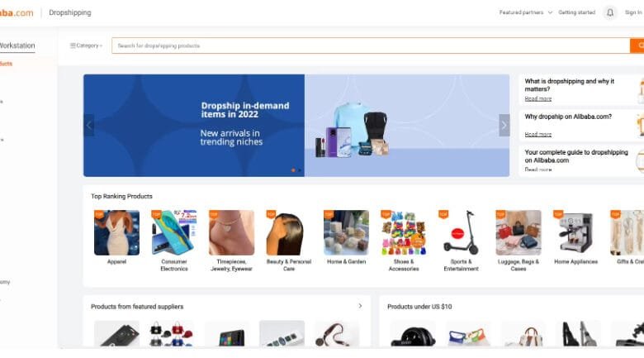644x358 pixels.
Task: Expand the Category dropdown
Action: [x=86, y=45]
